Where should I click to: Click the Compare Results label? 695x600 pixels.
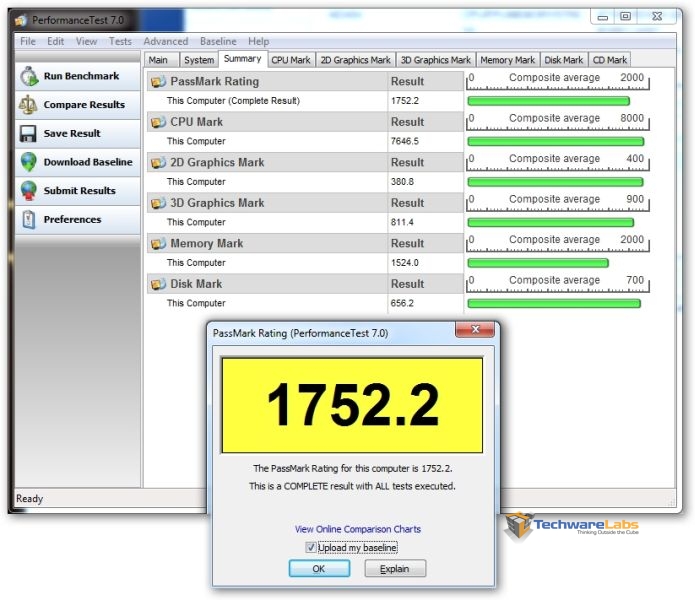tap(84, 105)
